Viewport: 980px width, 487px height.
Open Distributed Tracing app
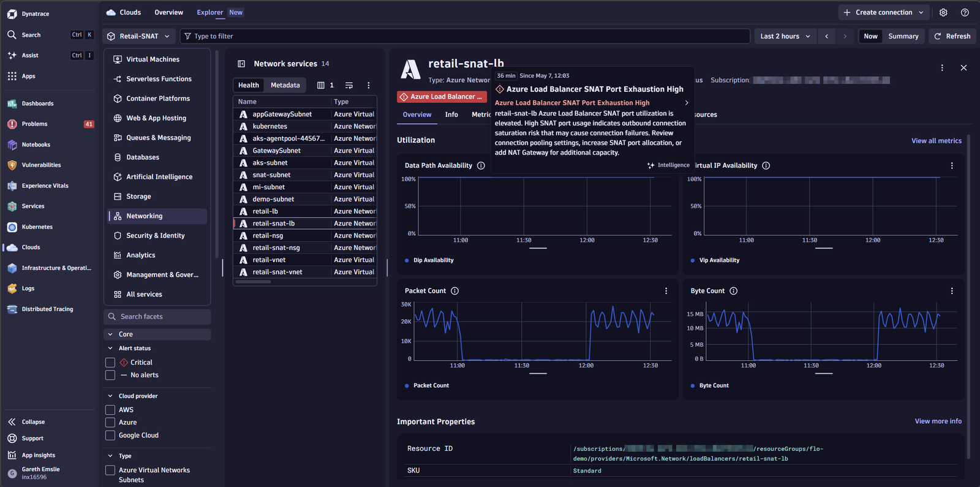click(47, 309)
